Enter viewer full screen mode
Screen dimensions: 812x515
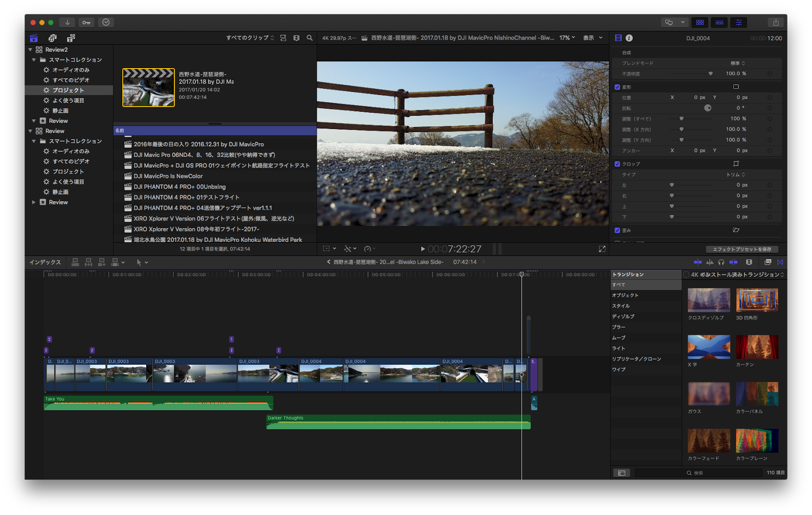[602, 249]
